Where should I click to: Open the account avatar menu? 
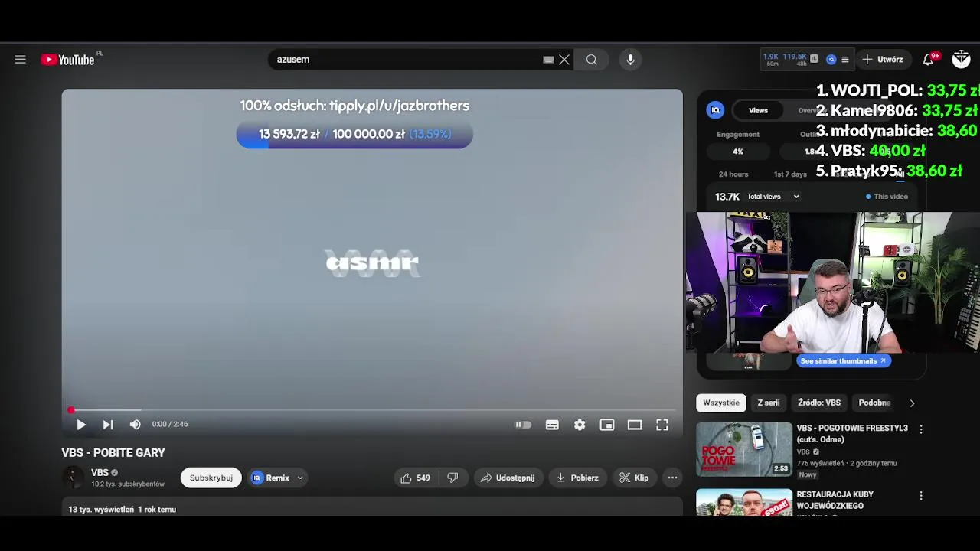pyautogui.click(x=961, y=59)
